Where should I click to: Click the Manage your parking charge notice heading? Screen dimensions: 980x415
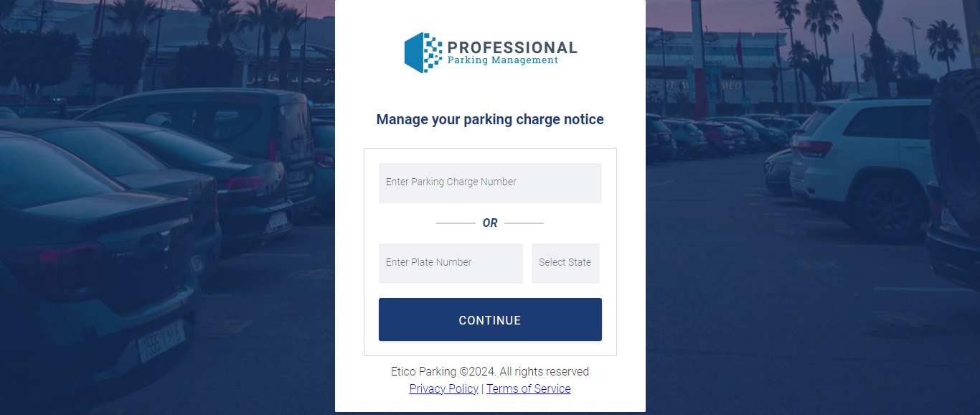point(490,119)
